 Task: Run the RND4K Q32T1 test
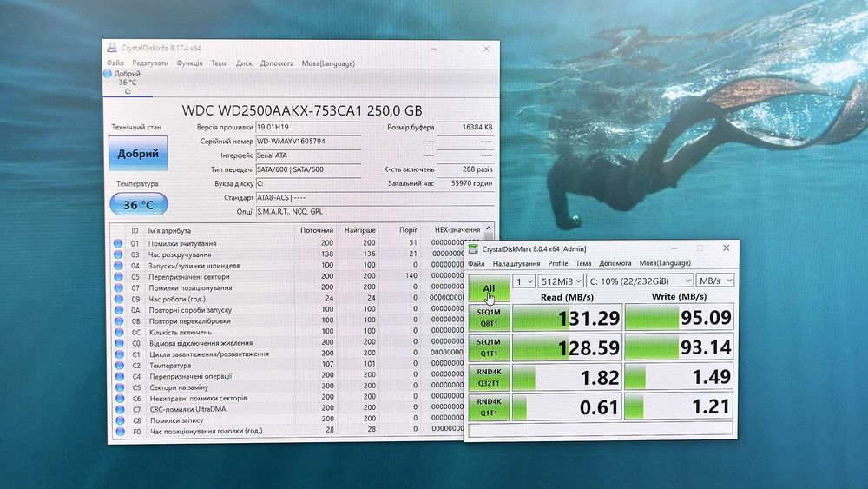[489, 377]
